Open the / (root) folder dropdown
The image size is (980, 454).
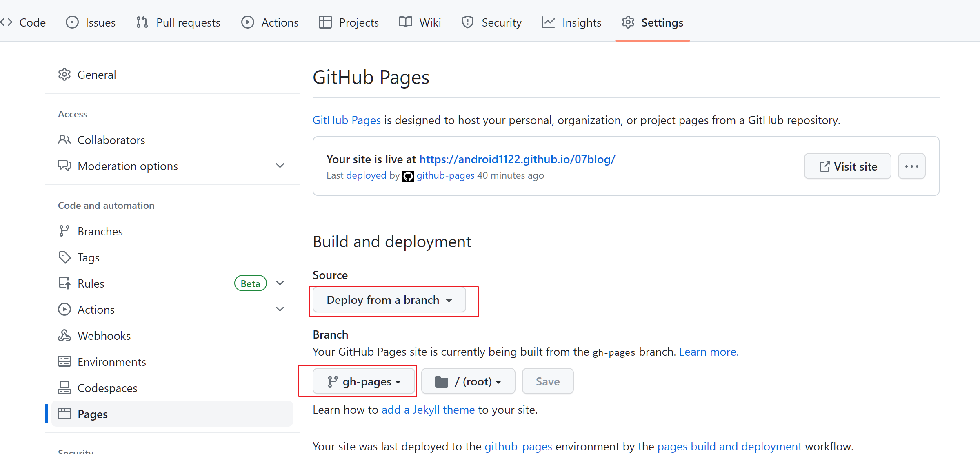[468, 382]
